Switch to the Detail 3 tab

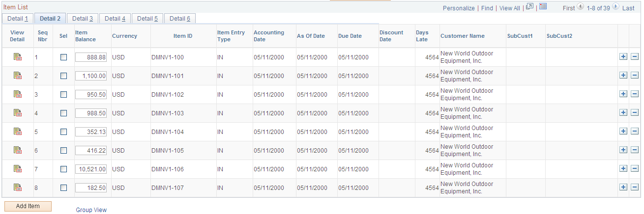pyautogui.click(x=83, y=19)
